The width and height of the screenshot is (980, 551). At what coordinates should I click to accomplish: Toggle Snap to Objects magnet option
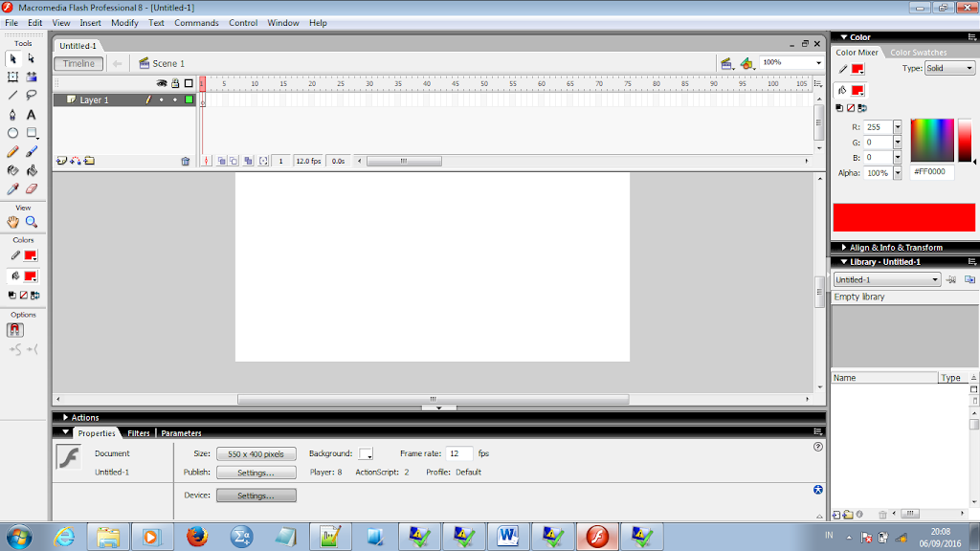point(15,330)
